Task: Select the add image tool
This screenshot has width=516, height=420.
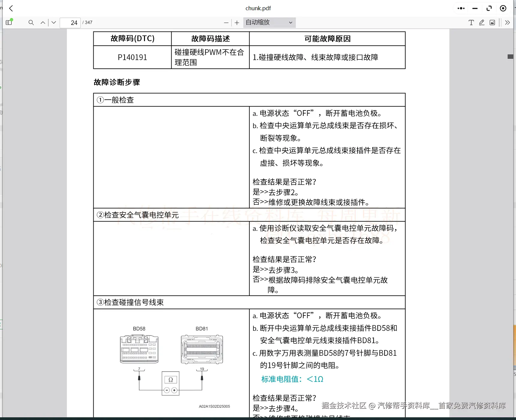Action: tap(492, 23)
